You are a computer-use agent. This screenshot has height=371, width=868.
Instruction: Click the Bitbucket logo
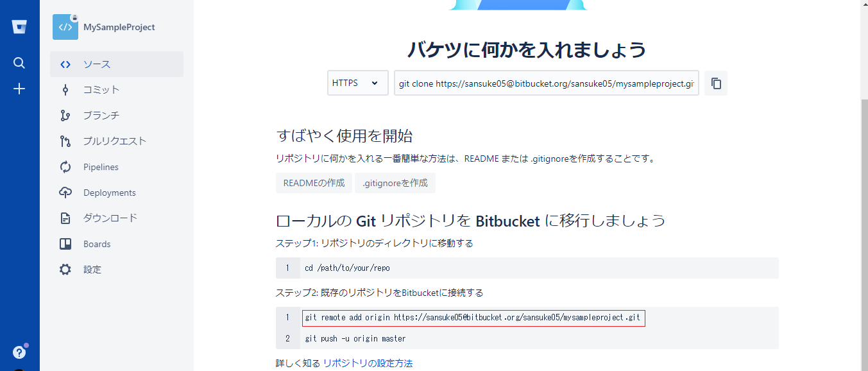[x=19, y=26]
